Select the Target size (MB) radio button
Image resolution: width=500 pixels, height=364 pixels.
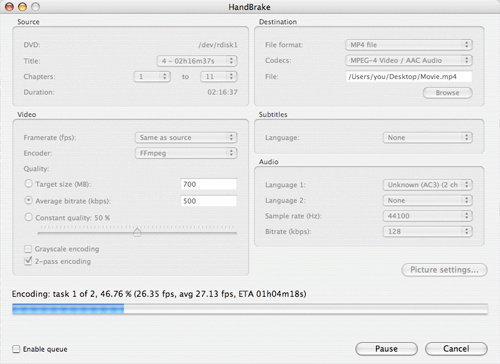point(29,184)
